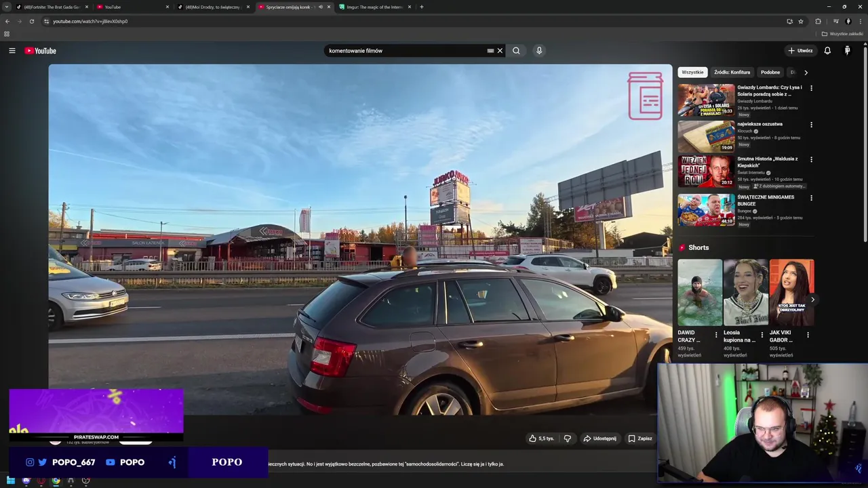
Task: Open the największe oszustwa video thumbnail
Action: pyautogui.click(x=706, y=136)
